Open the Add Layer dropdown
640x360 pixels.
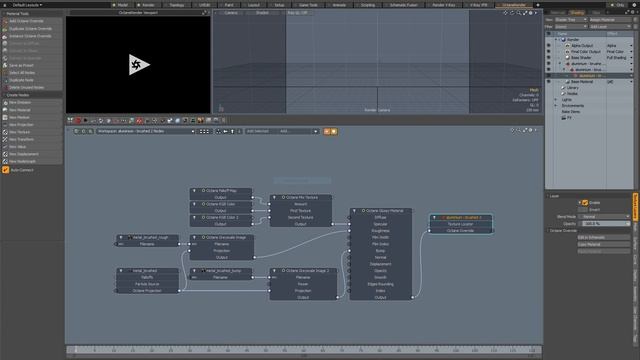point(611,27)
